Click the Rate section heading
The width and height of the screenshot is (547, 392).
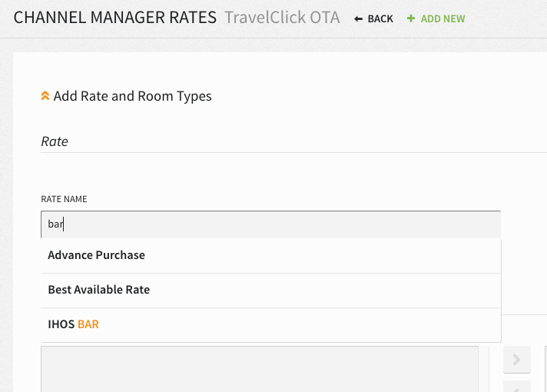[x=55, y=141]
